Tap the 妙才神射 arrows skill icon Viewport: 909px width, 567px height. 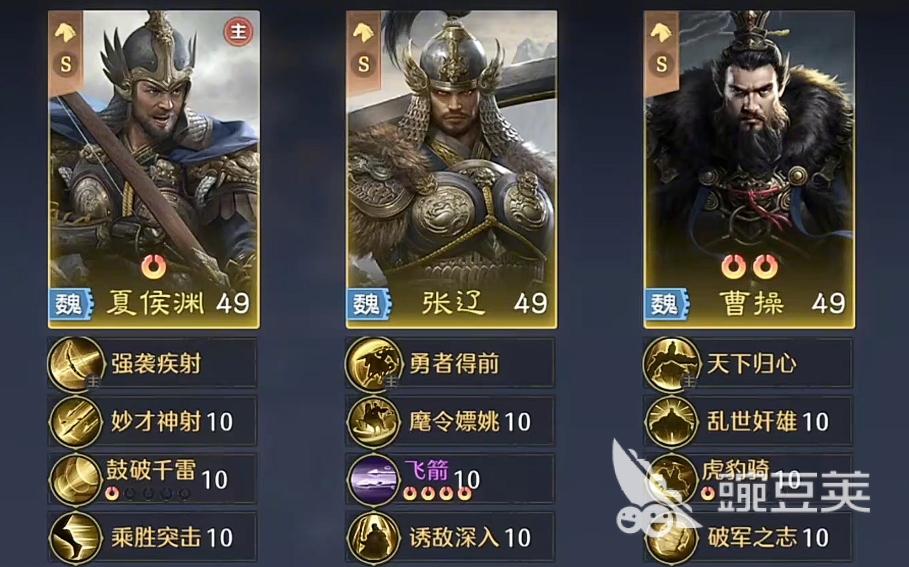tap(76, 422)
